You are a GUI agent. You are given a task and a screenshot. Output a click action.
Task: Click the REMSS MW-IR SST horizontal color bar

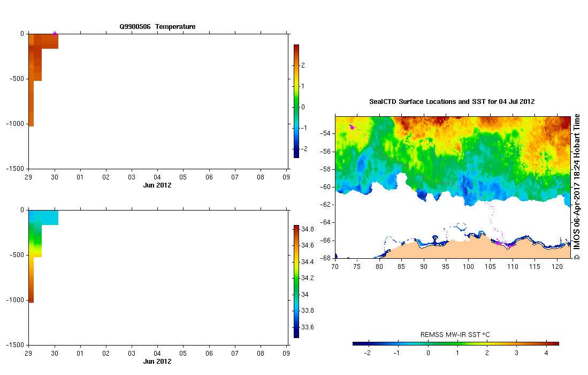456,343
